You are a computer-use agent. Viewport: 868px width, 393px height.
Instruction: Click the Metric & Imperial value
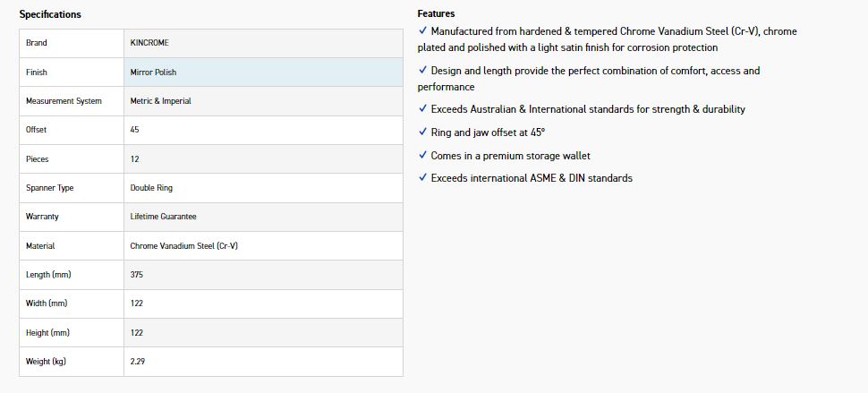[161, 101]
